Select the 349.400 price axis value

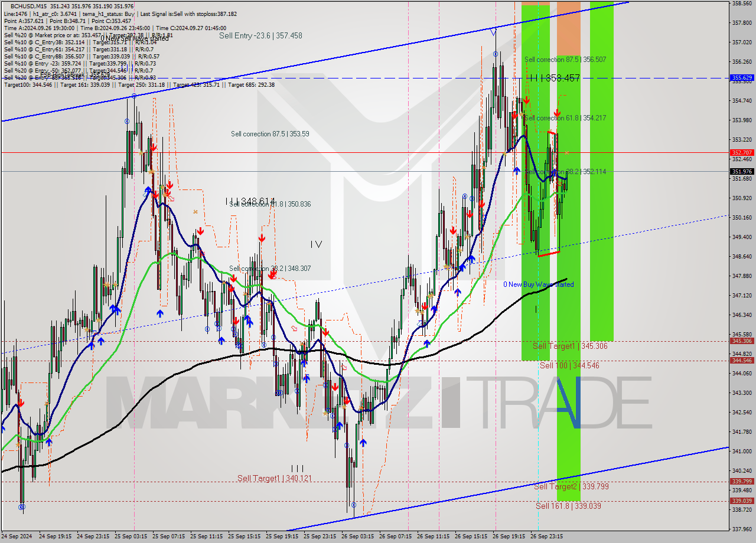[742, 237]
